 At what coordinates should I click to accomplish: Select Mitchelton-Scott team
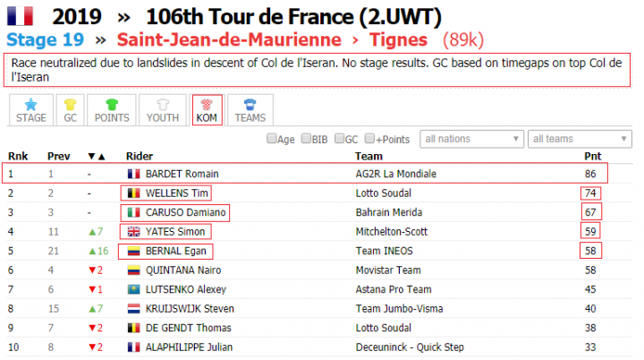pyautogui.click(x=392, y=232)
